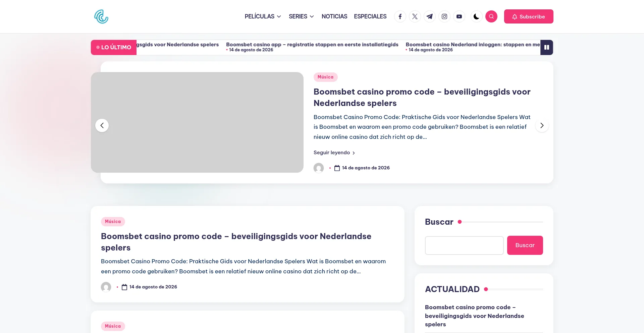Click the author avatar on the first list card
Image resolution: width=644 pixels, height=333 pixels.
pyautogui.click(x=106, y=287)
